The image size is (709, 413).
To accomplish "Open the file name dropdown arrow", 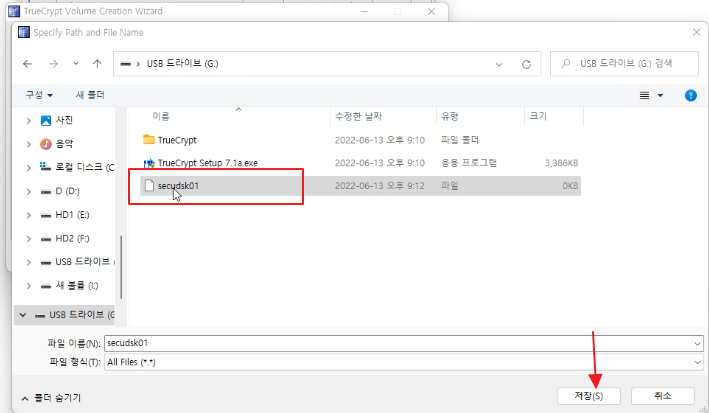I will coord(697,344).
